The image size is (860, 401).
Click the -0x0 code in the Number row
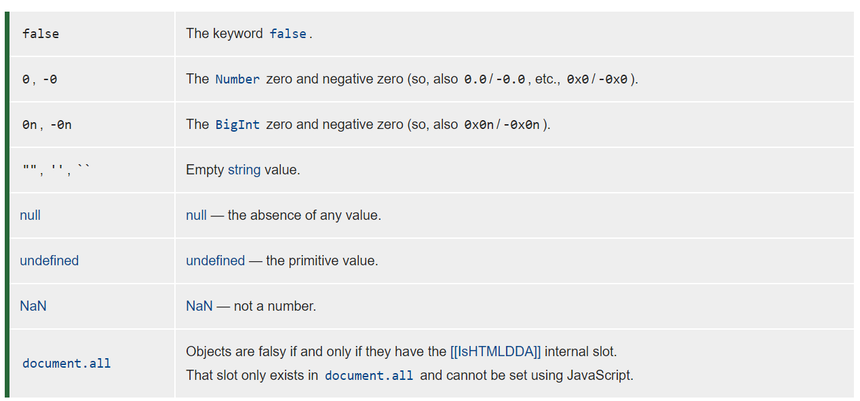coord(615,79)
